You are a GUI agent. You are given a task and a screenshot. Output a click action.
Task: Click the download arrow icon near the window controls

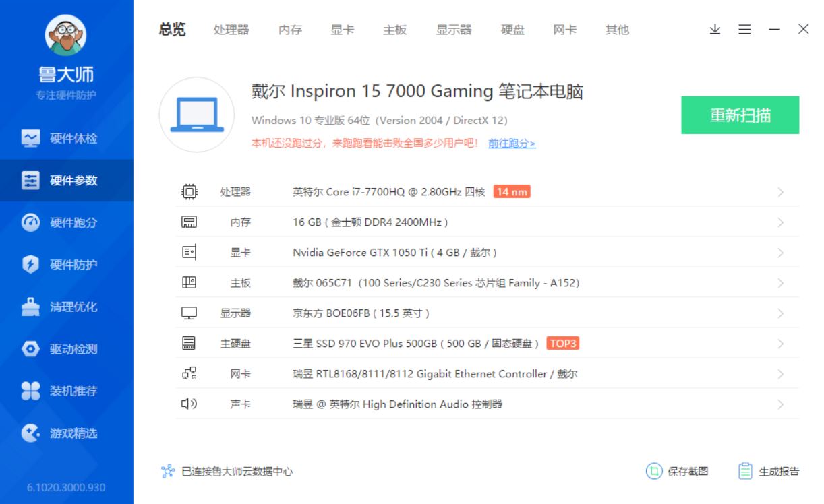714,29
